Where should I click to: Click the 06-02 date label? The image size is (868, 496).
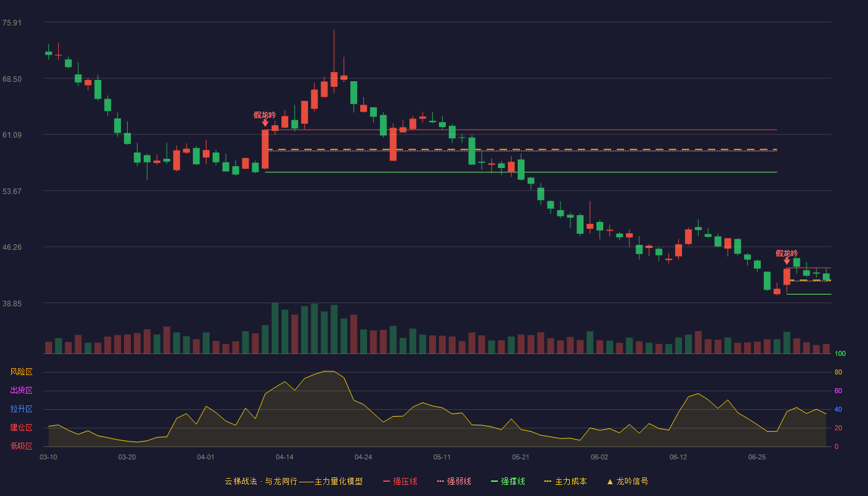coord(600,457)
